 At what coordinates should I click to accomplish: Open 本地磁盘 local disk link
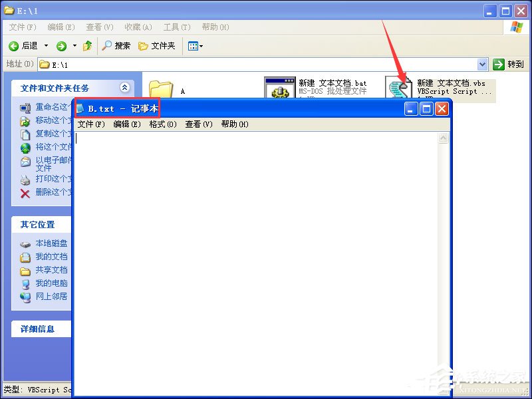52,243
